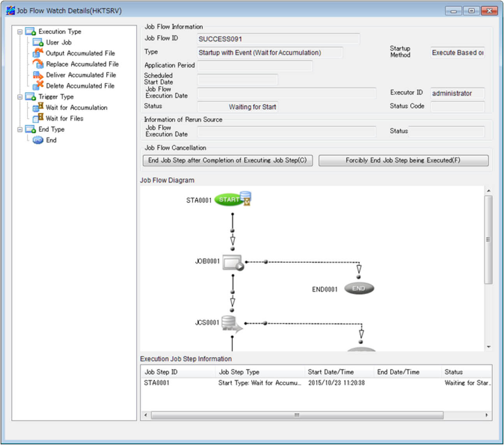Click the job step table horizontal scrollbar
The height and width of the screenshot is (445, 504).
pyautogui.click(x=297, y=415)
